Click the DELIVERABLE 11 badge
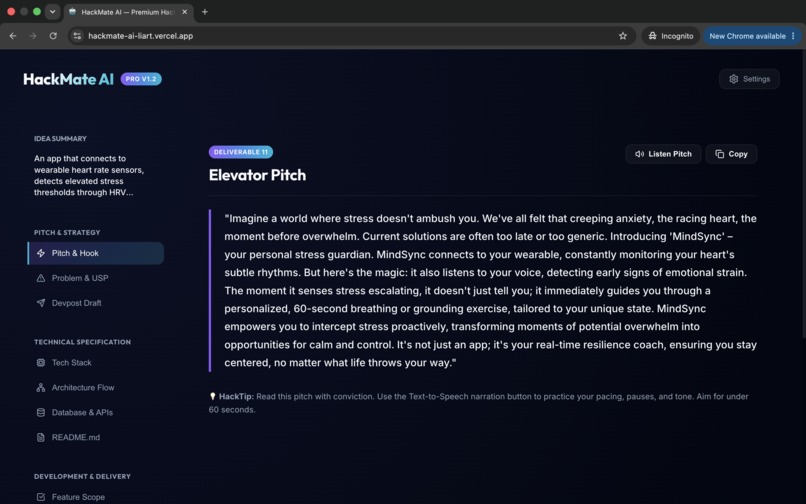The width and height of the screenshot is (806, 504). tap(241, 152)
